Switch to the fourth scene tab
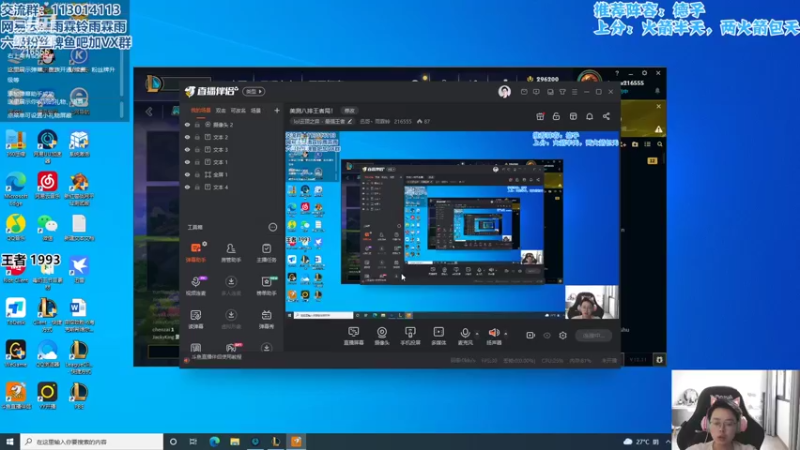This screenshot has width=800, height=450. pyautogui.click(x=256, y=110)
